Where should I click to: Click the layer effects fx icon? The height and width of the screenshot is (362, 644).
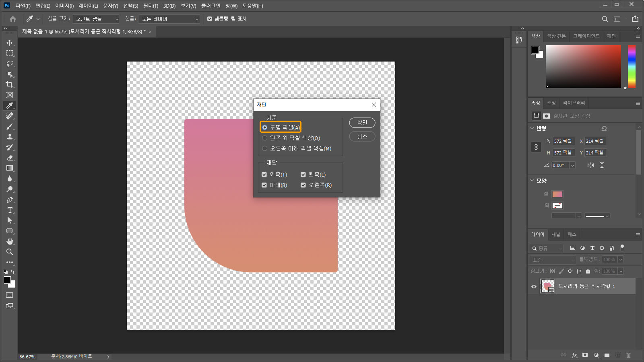[574, 355]
